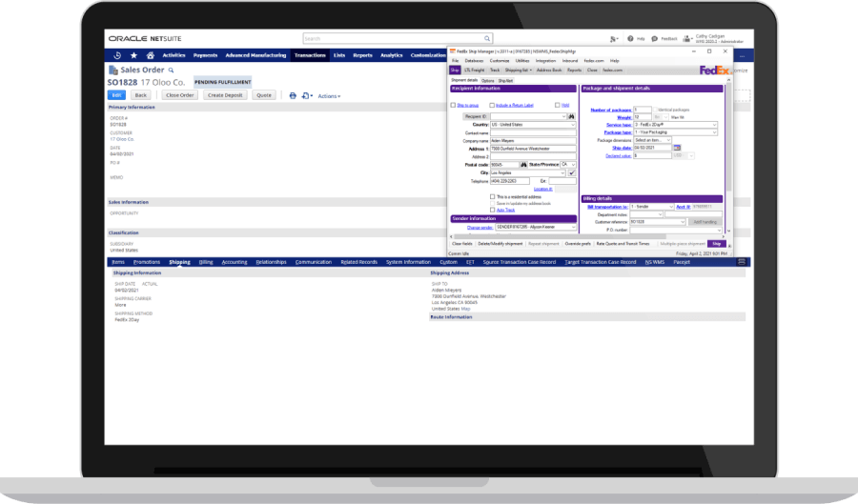
Task: Tick the Include a Return Label checkbox
Action: coord(492,105)
